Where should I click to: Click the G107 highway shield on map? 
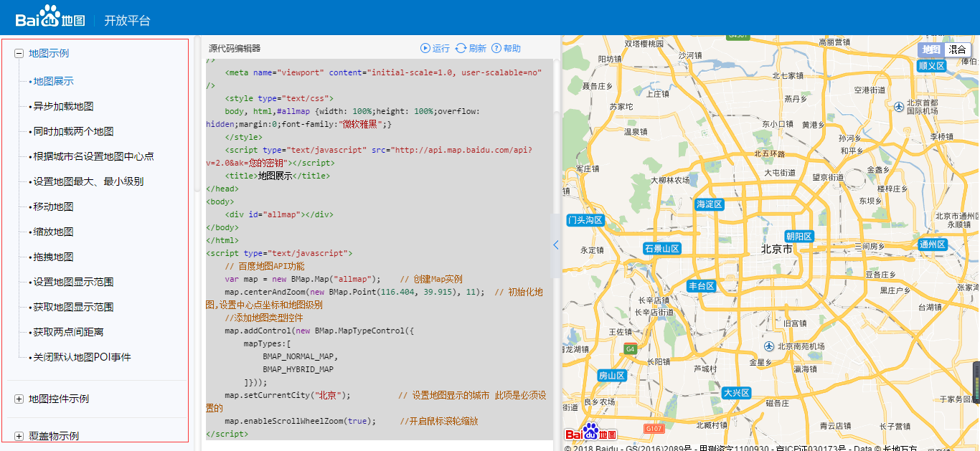click(x=654, y=428)
